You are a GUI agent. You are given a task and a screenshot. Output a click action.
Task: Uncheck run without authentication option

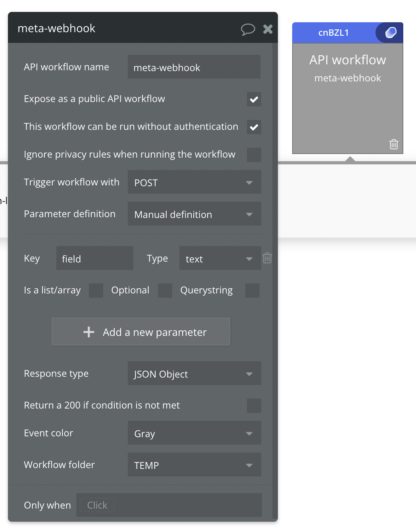[x=254, y=127]
